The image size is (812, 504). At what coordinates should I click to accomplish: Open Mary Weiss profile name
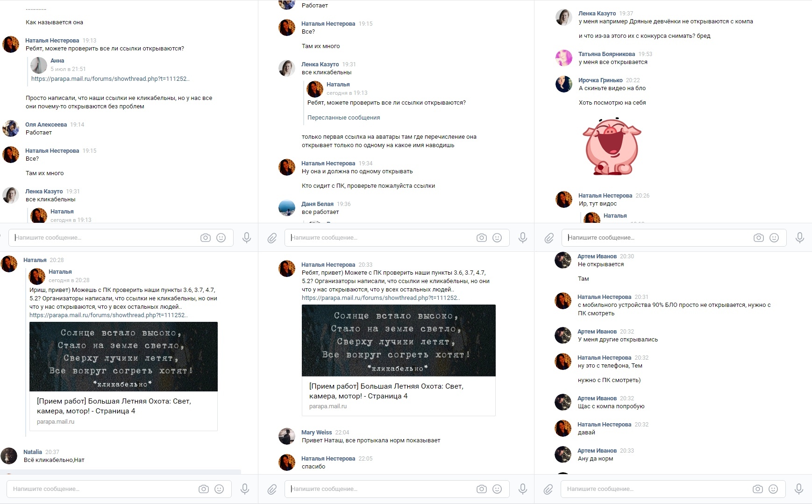click(x=316, y=433)
